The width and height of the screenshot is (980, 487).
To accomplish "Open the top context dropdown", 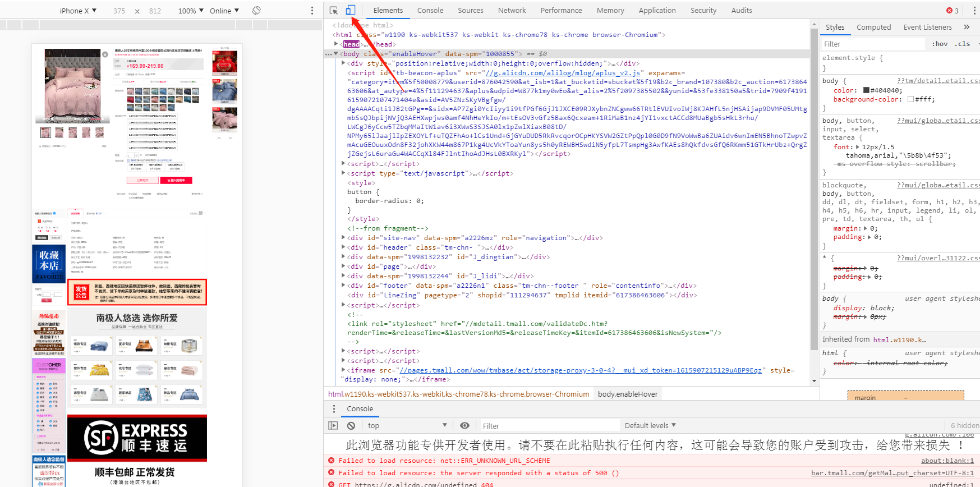I will coord(407,426).
